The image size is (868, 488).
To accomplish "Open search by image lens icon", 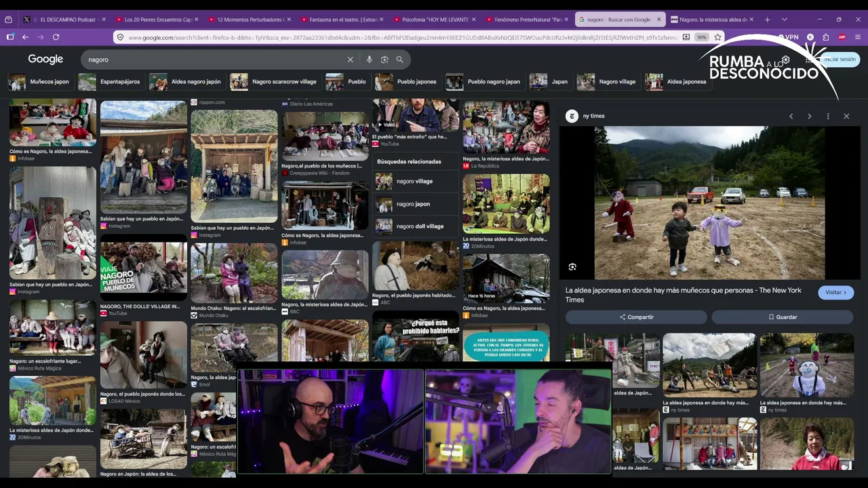I will click(384, 60).
